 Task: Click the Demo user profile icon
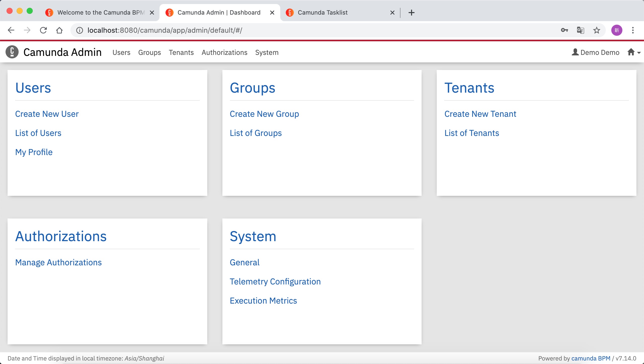tap(575, 52)
